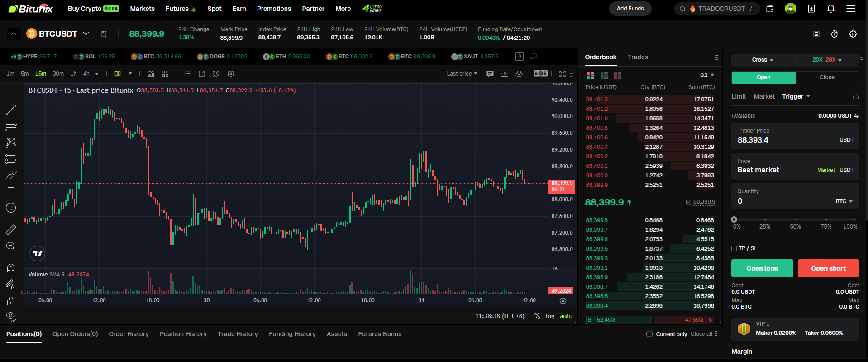The image size is (868, 362).
Task: Click the chat bubble icon above chart
Action: point(490,74)
